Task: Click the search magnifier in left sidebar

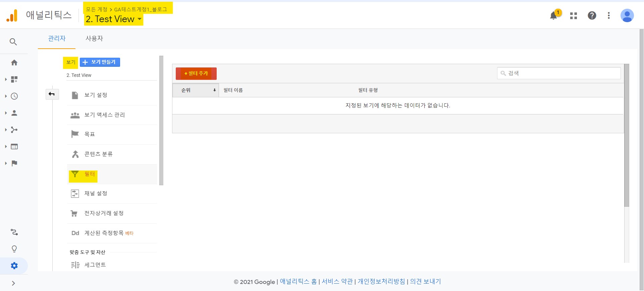Action: coord(13,42)
